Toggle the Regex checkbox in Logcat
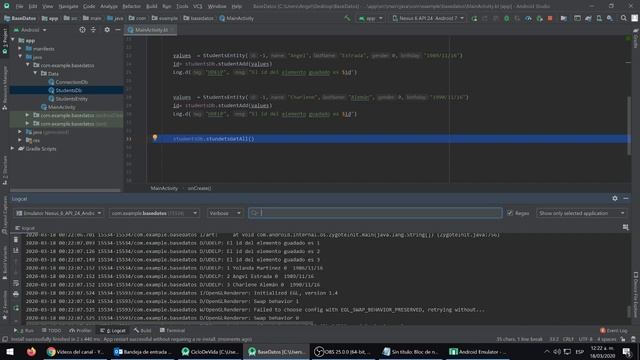Image resolution: width=640 pixels, height=360 pixels. tap(510, 213)
